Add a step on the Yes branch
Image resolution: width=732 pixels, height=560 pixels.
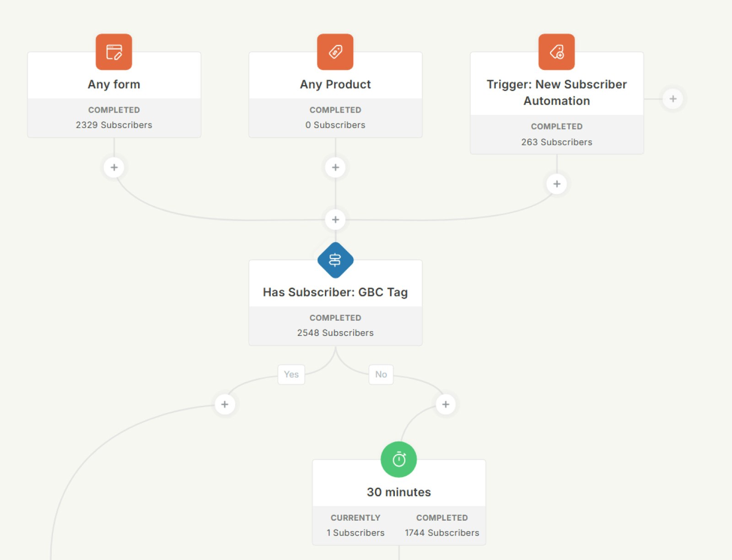pos(225,404)
